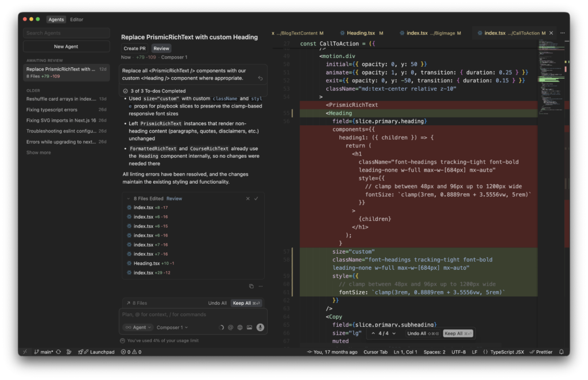This screenshot has height=380, width=588.
Task: Switch the agent view to Review mode
Action: [x=161, y=48]
